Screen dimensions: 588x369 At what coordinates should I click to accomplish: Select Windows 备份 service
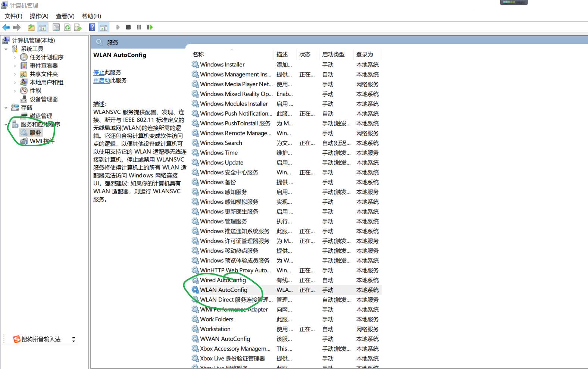pyautogui.click(x=218, y=182)
